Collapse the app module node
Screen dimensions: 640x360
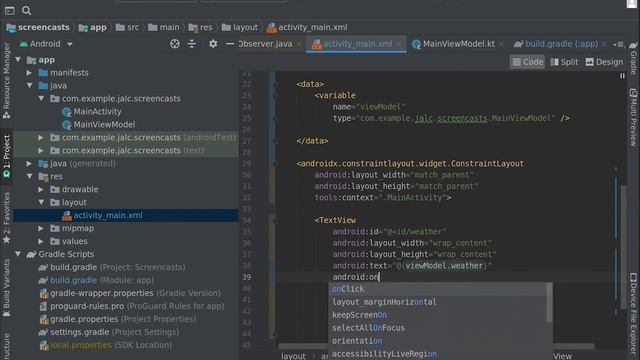point(18,60)
